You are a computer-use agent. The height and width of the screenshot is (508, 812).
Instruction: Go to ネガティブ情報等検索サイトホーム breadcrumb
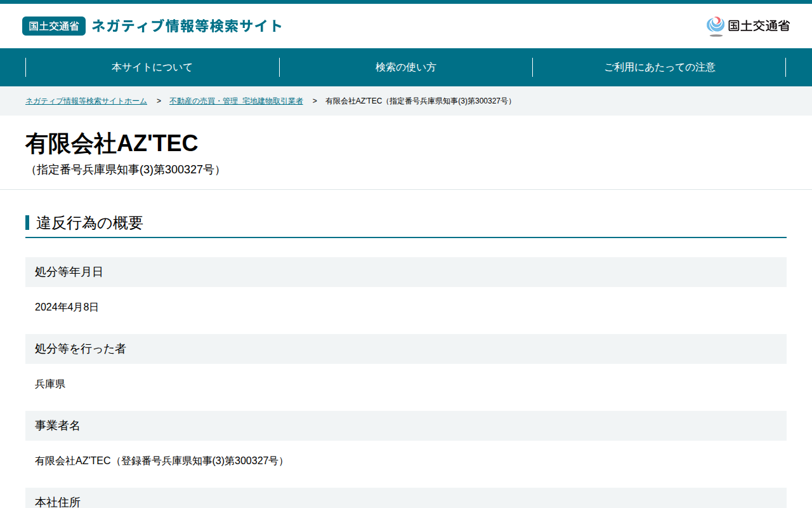click(x=86, y=101)
